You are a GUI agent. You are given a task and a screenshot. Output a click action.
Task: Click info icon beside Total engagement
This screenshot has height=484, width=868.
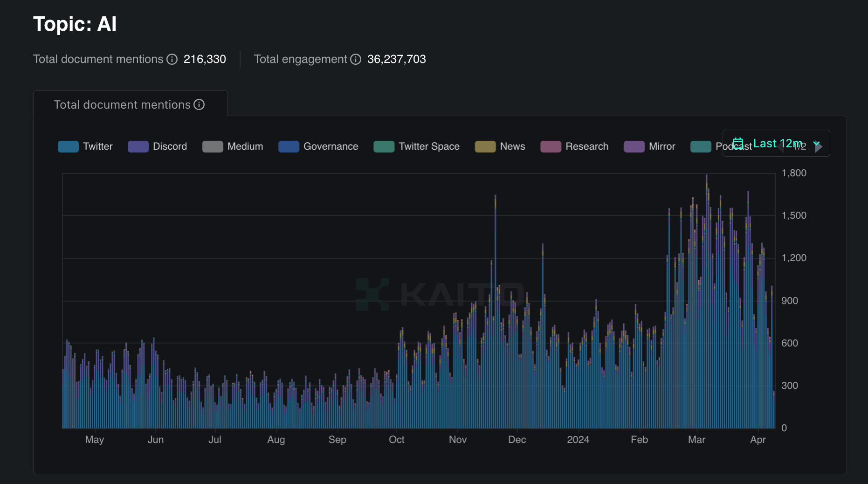pyautogui.click(x=356, y=59)
